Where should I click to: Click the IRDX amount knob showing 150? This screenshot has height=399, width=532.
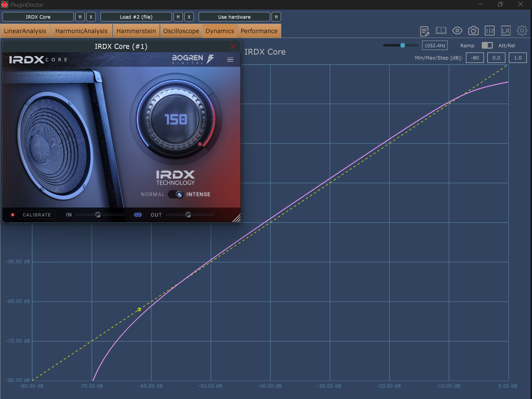(x=176, y=119)
